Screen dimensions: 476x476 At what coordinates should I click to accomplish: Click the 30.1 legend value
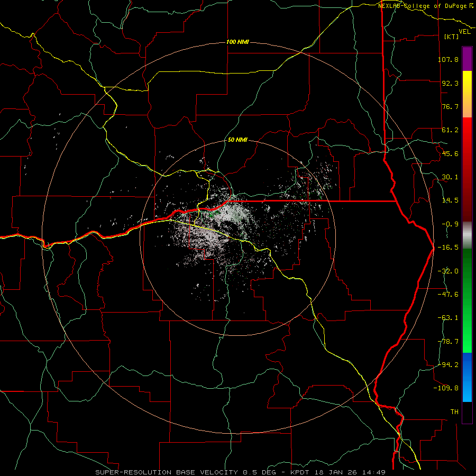450,177
